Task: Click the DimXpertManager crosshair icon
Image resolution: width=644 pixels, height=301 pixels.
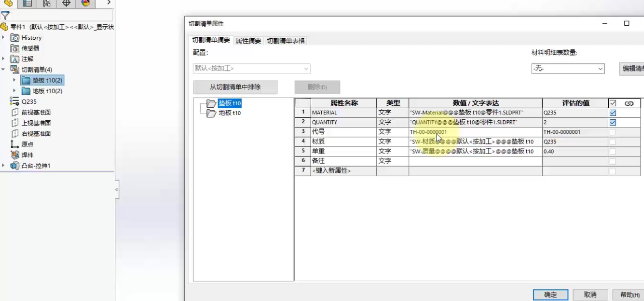Action: tap(66, 4)
